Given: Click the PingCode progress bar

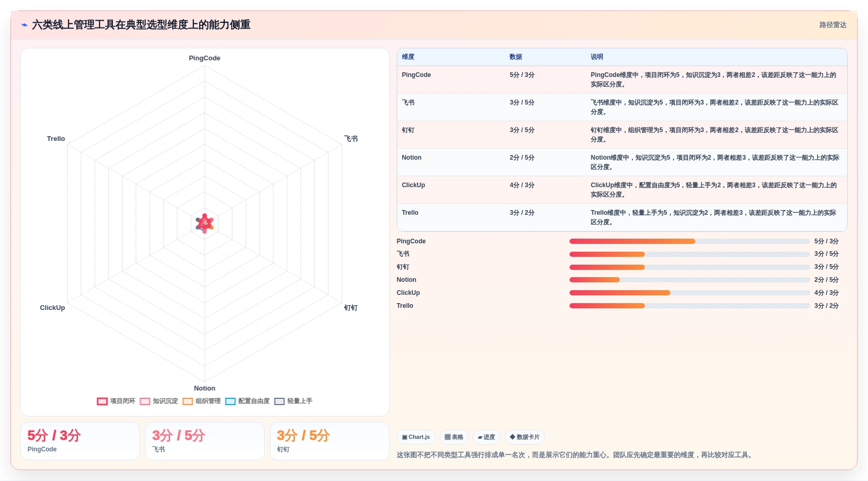Looking at the screenshot, I should point(690,241).
